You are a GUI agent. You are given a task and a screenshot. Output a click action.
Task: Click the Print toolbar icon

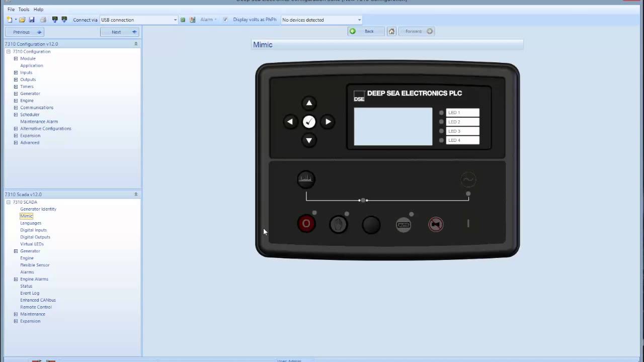(x=43, y=20)
